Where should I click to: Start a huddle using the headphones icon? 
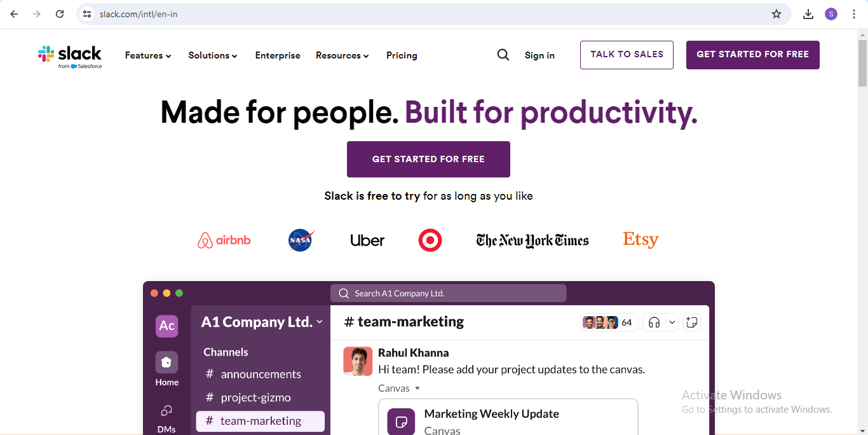point(653,322)
